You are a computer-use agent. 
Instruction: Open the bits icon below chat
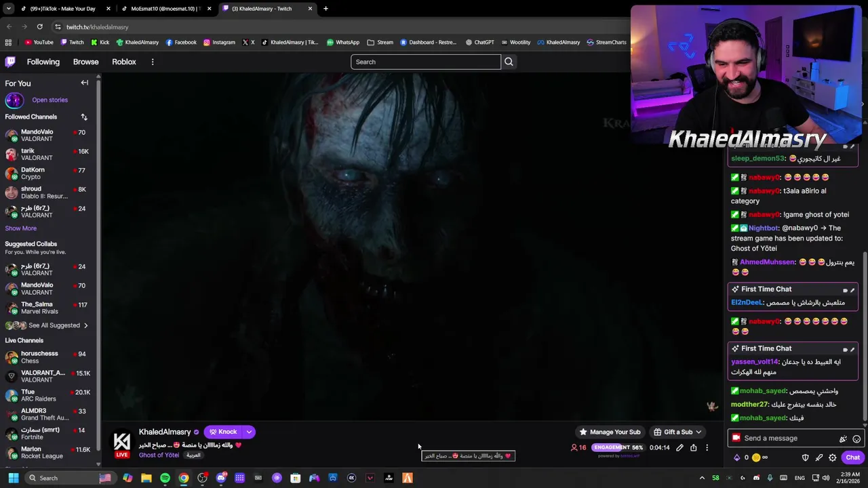pos(737,457)
